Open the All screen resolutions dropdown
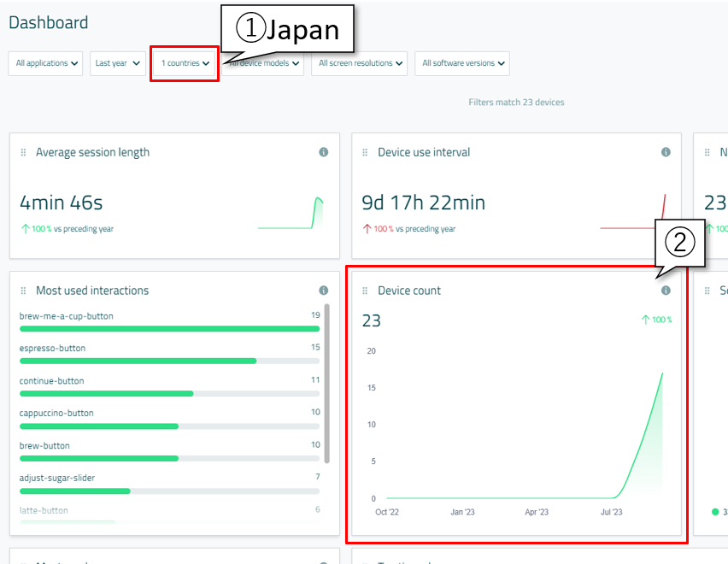 coord(359,63)
